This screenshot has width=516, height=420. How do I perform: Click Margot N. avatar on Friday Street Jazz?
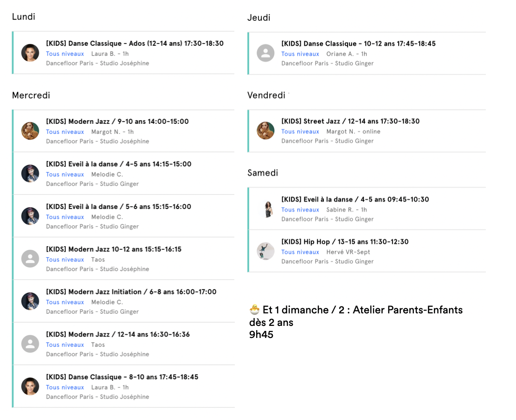pos(265,131)
